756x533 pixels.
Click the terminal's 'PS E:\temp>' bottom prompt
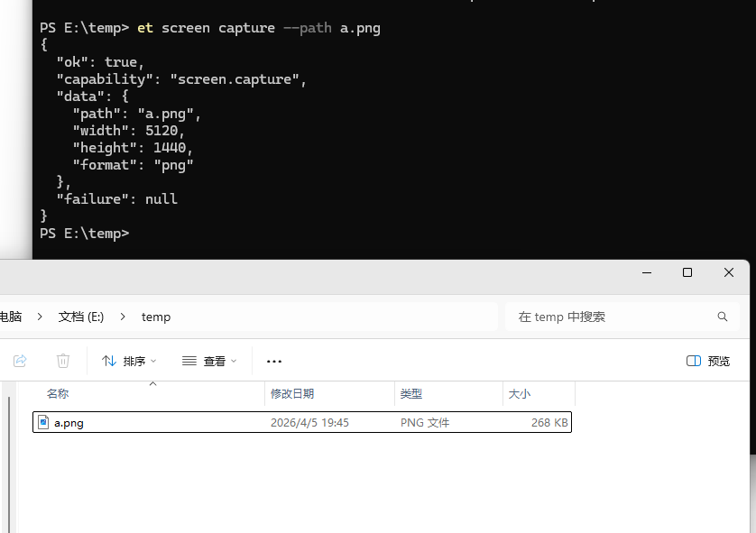point(85,234)
